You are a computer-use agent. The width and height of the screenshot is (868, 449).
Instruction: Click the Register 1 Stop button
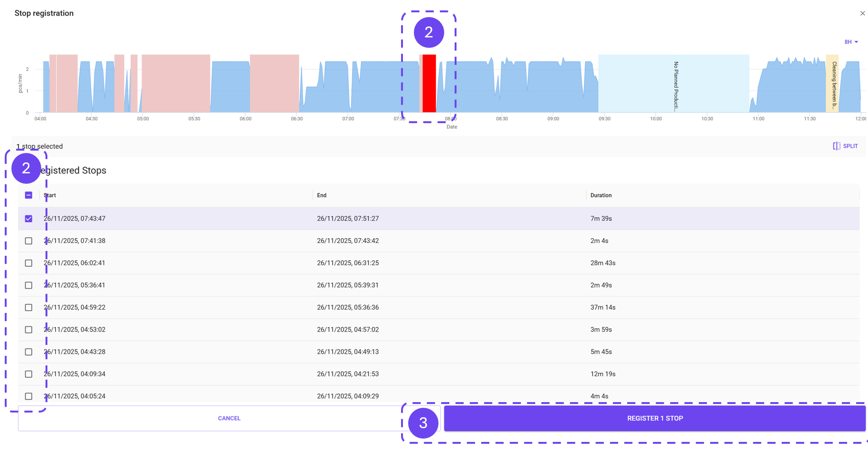click(x=655, y=418)
